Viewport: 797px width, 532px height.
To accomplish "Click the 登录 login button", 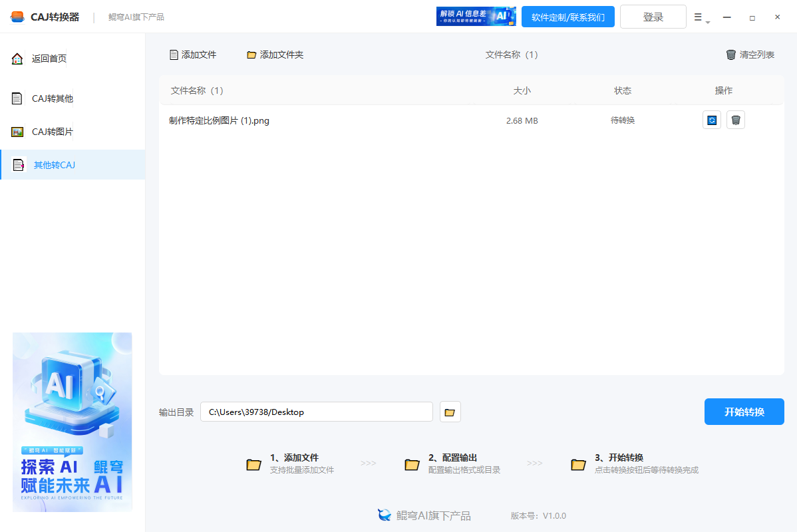I will 653,17.
